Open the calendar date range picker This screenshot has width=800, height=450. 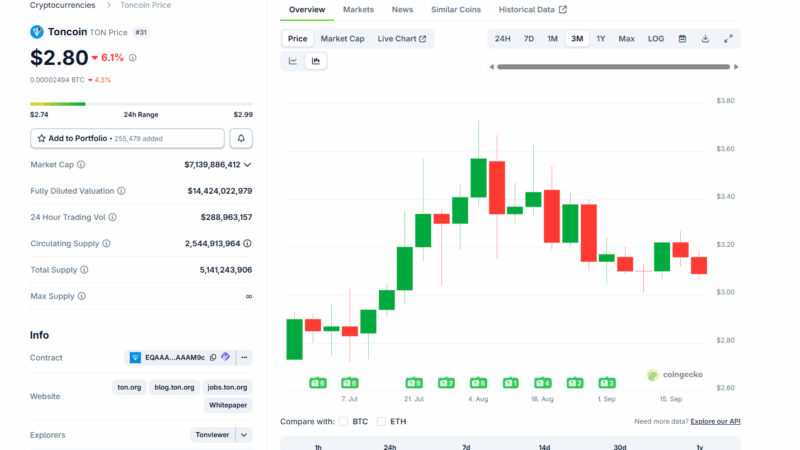click(682, 39)
